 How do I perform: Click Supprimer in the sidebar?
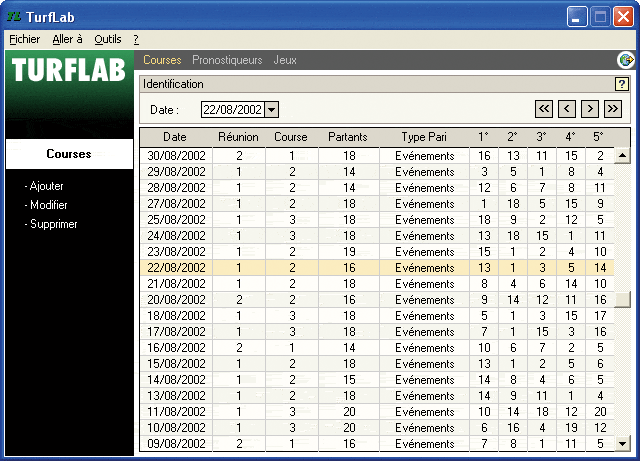coord(53,224)
